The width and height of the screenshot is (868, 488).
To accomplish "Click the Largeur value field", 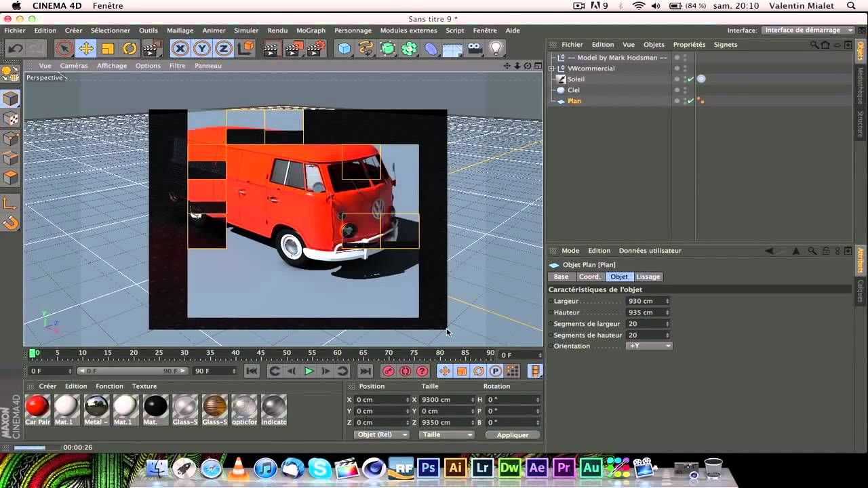I will (x=645, y=301).
